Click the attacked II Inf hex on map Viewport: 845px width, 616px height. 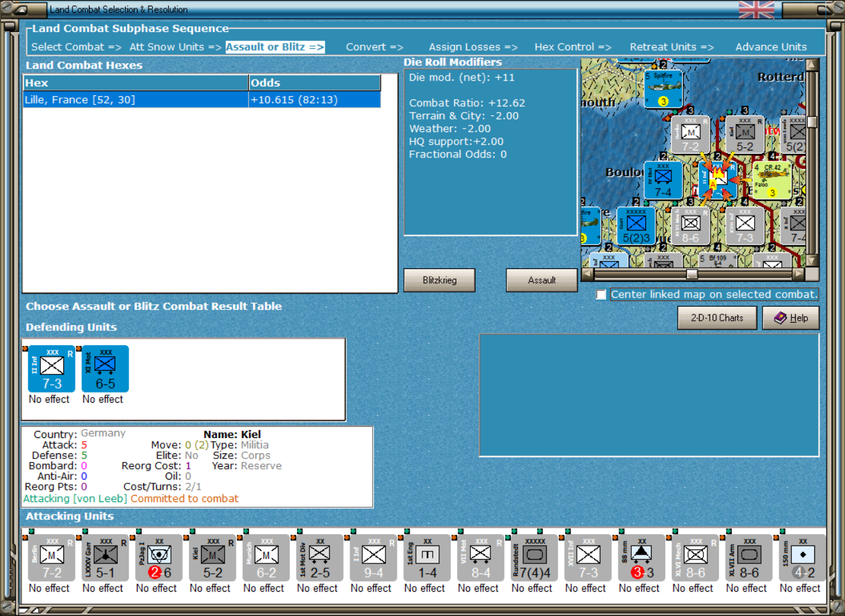[x=718, y=181]
